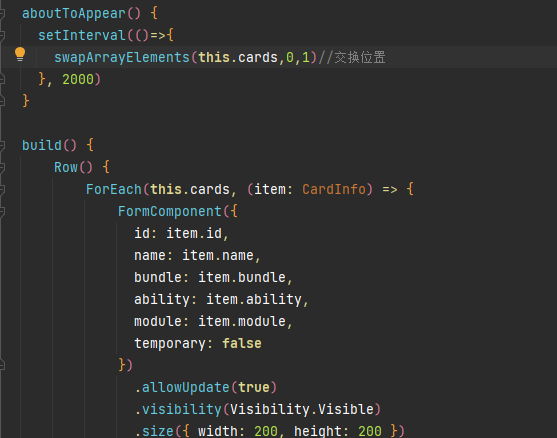Place cursor on item.bundle value

point(242,277)
